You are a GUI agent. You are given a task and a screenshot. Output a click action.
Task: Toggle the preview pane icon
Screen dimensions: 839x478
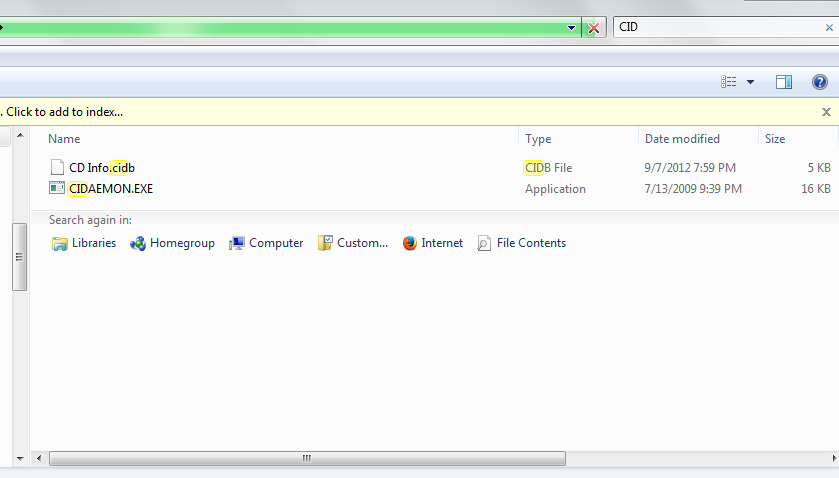pos(784,82)
